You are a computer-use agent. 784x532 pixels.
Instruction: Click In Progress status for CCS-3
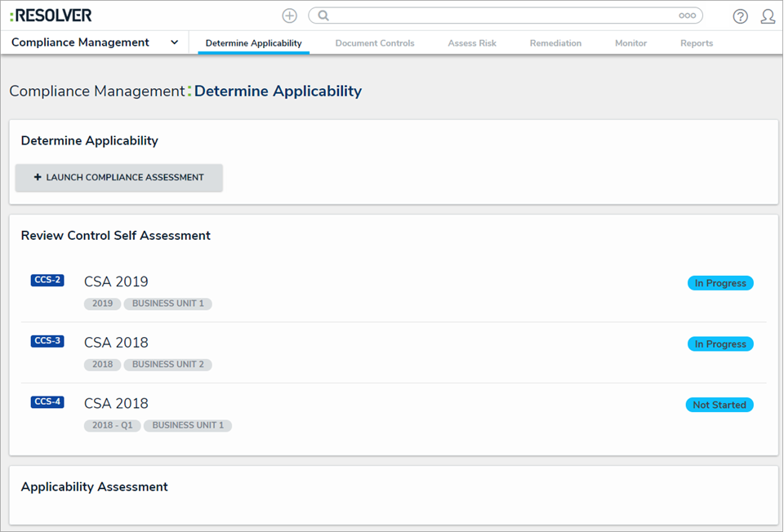[x=720, y=344]
